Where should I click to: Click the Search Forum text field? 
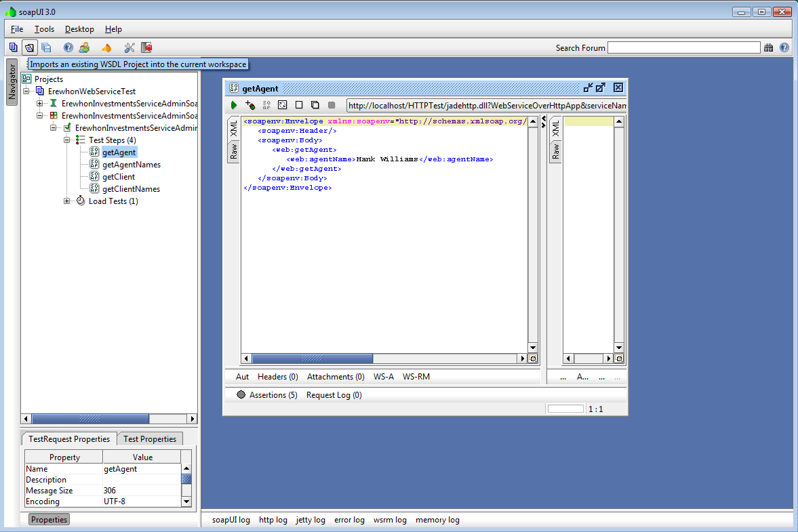(684, 47)
